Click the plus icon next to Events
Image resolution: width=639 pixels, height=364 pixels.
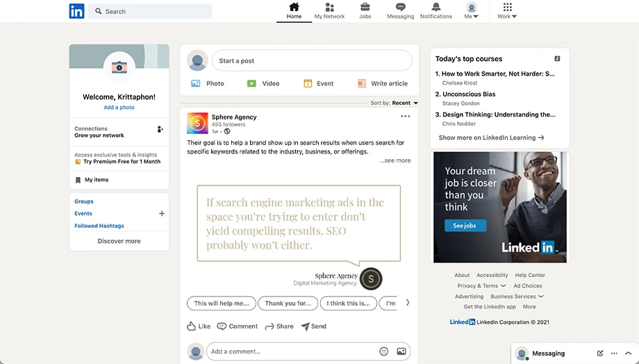point(162,213)
